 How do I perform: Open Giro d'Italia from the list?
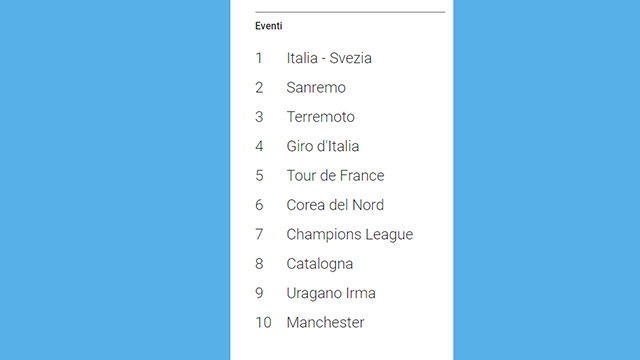(323, 146)
